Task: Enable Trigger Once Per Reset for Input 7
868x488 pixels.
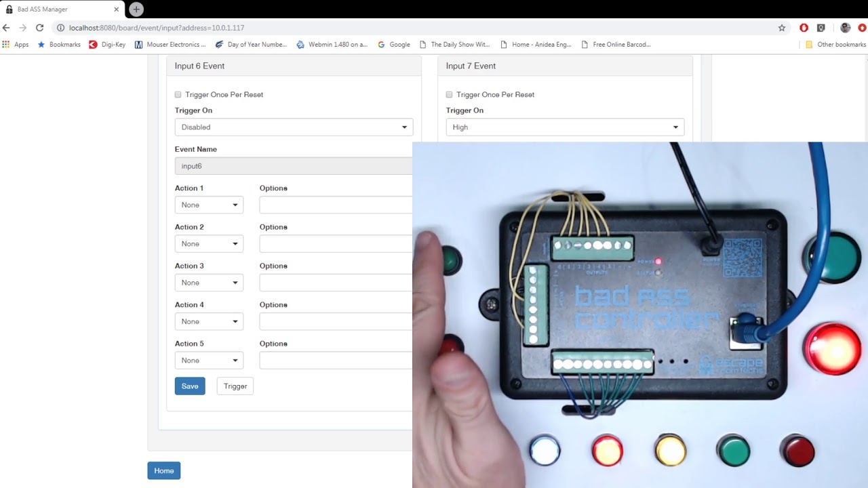Action: coord(450,95)
